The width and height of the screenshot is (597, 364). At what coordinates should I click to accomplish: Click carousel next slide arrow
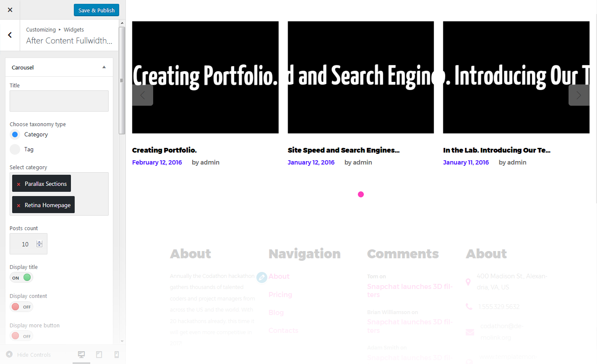click(579, 95)
